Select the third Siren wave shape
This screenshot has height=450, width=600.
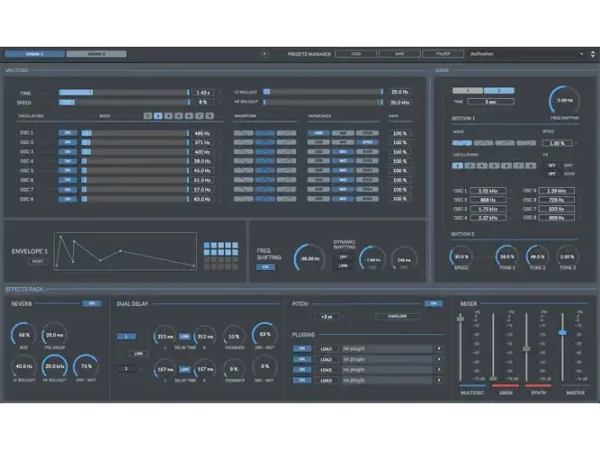tap(505, 143)
